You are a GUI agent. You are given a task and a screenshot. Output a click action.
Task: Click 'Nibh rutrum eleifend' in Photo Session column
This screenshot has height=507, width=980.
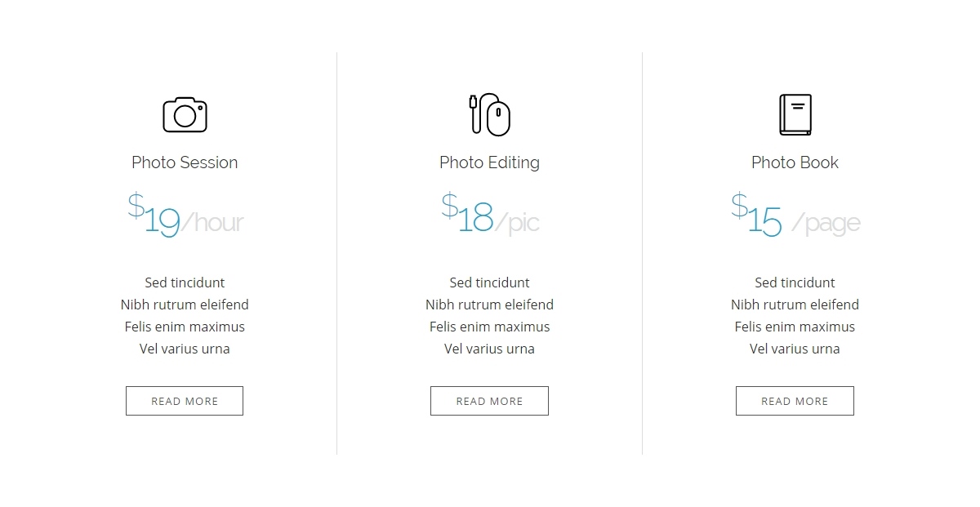tap(185, 305)
